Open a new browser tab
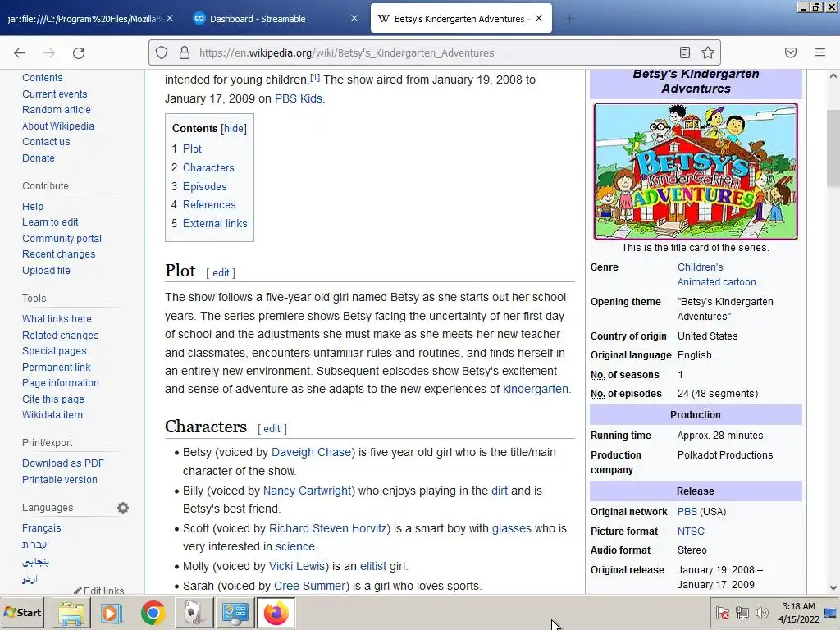840x630 pixels. (x=569, y=19)
